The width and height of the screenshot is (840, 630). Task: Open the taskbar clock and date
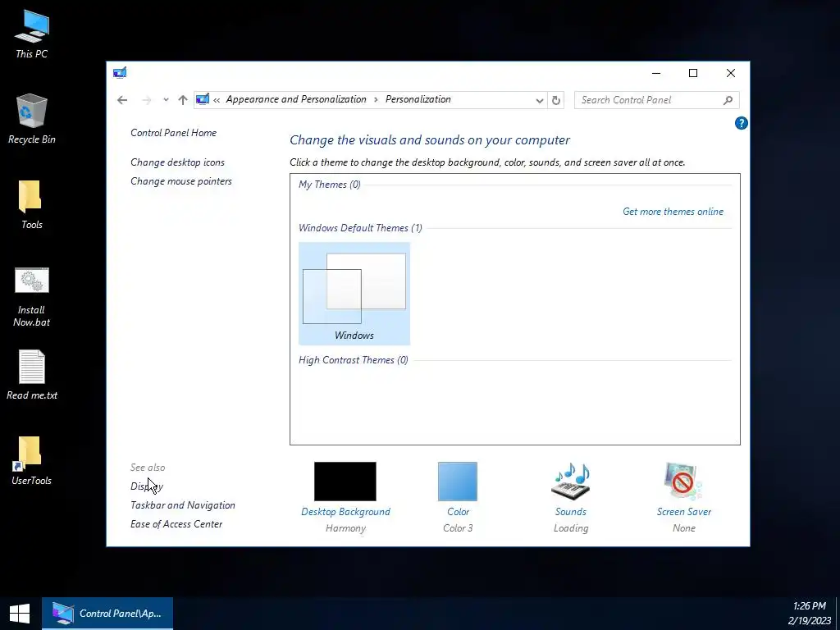[809, 614]
